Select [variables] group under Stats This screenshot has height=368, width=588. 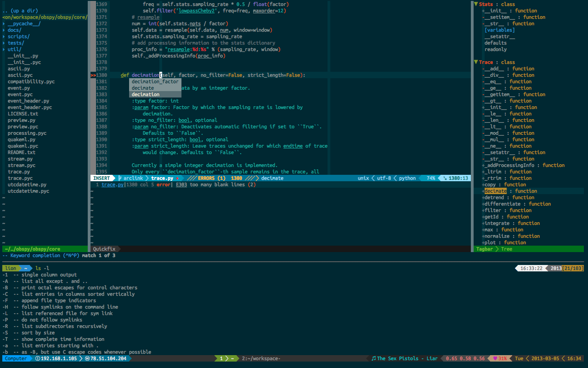click(500, 30)
